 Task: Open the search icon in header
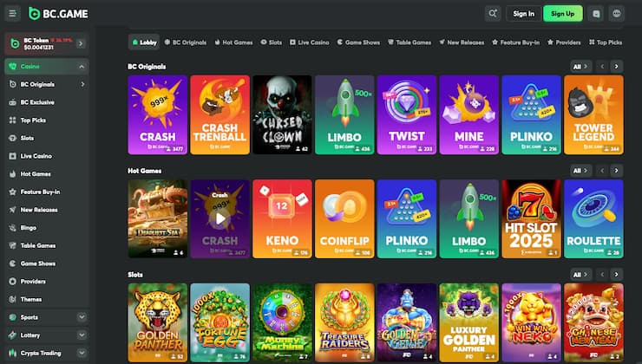493,14
